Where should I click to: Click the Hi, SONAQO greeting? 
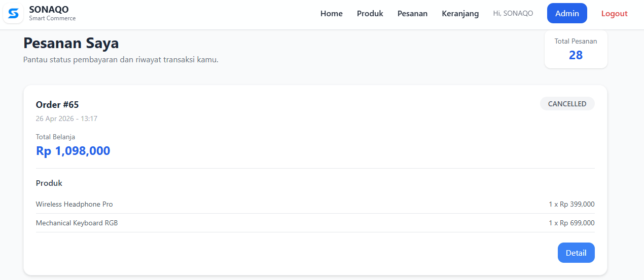click(x=513, y=14)
